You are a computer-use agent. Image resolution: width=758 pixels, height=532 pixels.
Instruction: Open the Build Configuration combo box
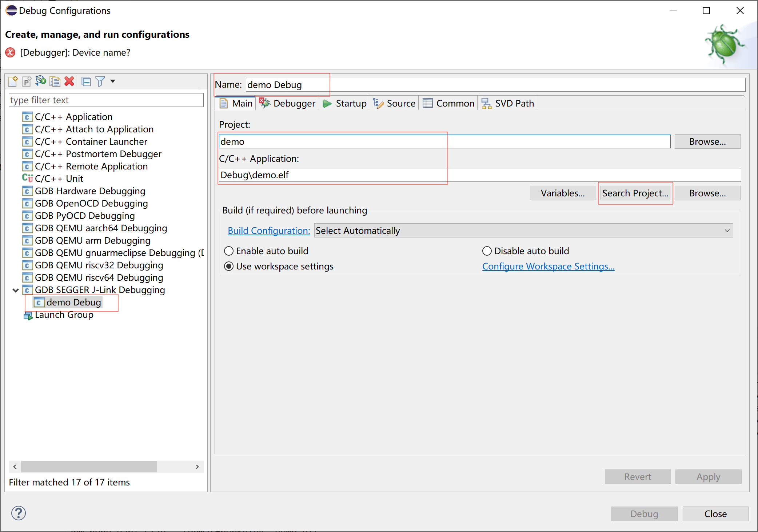tap(523, 231)
